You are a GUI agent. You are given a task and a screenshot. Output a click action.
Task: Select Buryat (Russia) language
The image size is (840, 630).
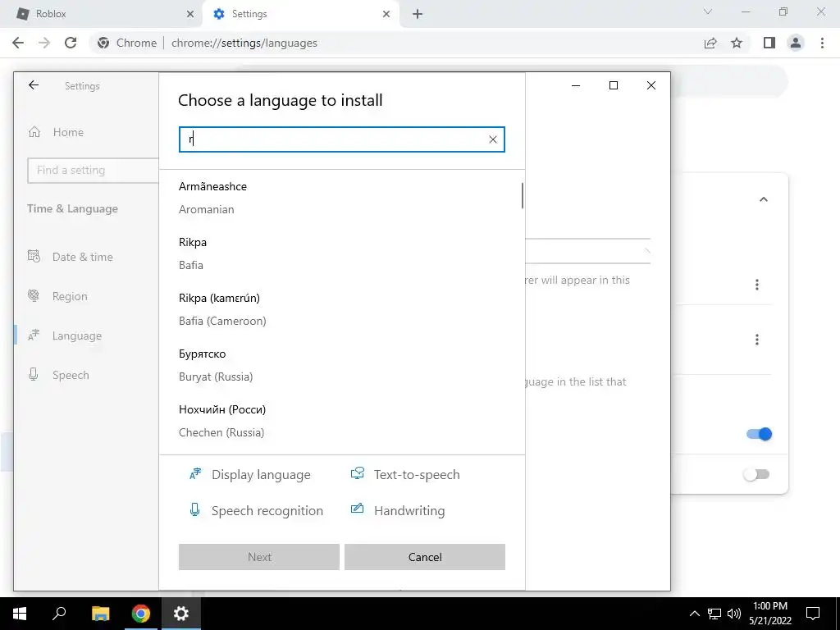click(x=342, y=365)
